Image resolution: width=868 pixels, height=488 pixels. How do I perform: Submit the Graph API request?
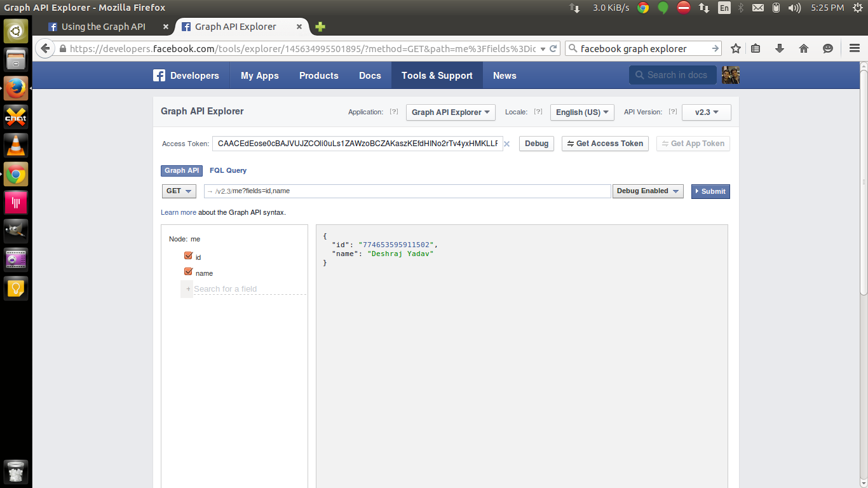(710, 191)
